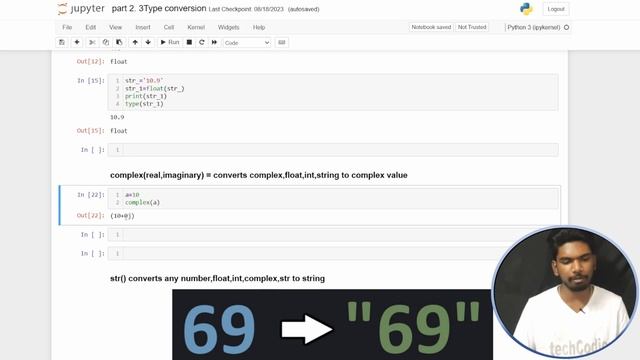Click the kernel idle indicator circle
The width and height of the screenshot is (640, 360).
[x=567, y=27]
